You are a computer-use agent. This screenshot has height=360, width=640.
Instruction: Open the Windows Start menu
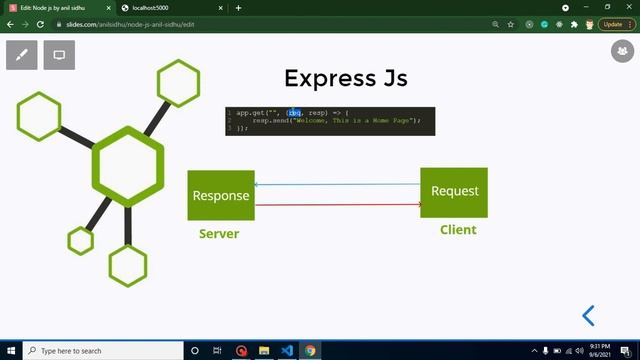pyautogui.click(x=11, y=351)
